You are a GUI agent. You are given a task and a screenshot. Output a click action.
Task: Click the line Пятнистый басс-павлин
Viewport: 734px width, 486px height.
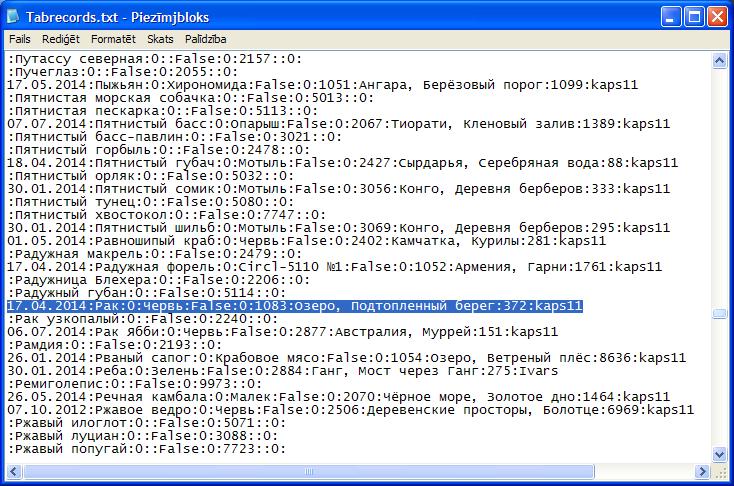coord(175,137)
